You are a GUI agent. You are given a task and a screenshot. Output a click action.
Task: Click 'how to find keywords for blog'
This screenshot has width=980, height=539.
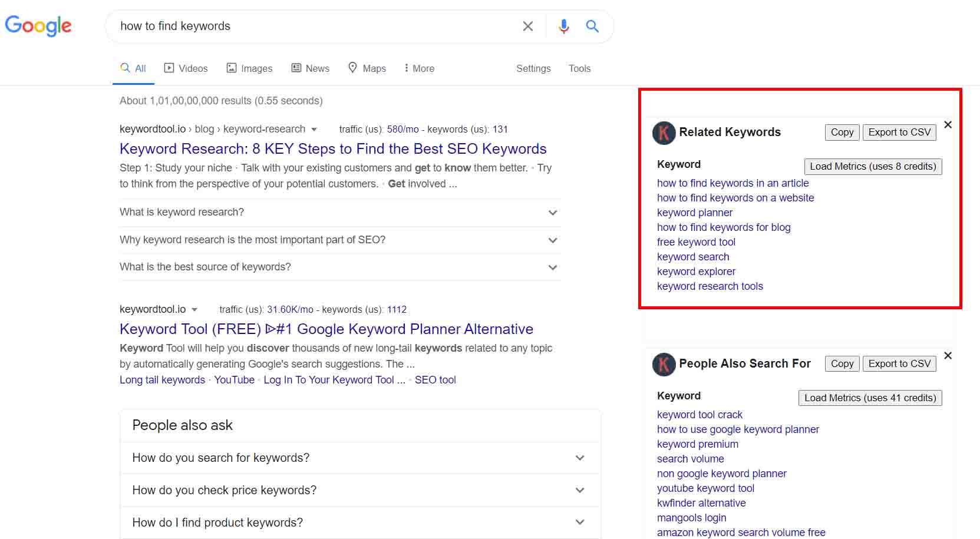(724, 227)
